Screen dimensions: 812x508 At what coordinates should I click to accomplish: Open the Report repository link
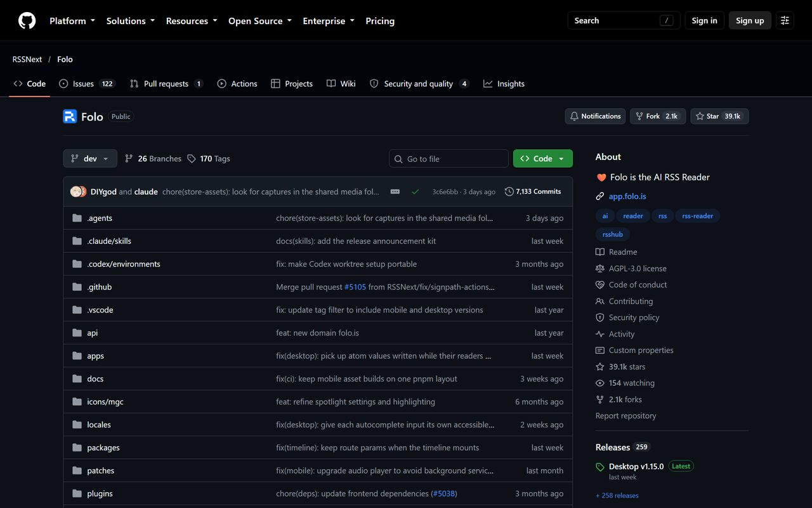[x=625, y=416]
